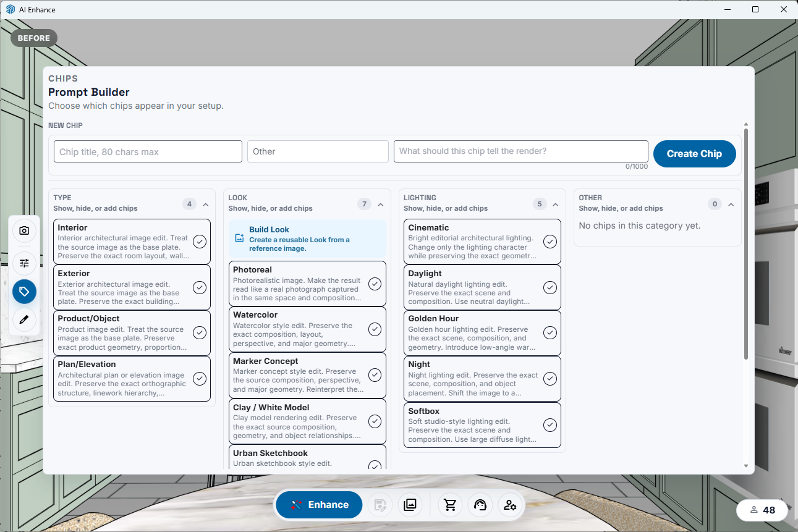Select the Watercolor chip title

[255, 315]
